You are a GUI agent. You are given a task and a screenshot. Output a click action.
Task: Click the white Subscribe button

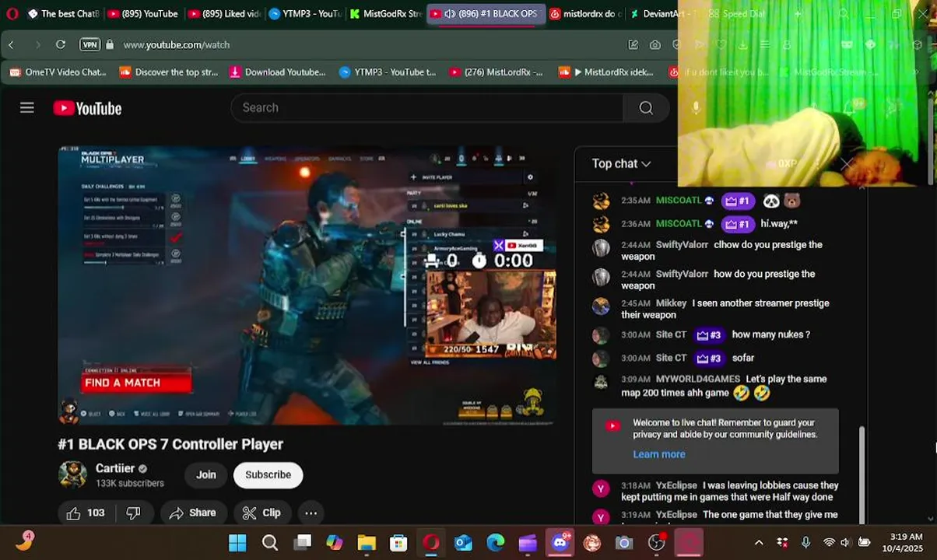268,474
